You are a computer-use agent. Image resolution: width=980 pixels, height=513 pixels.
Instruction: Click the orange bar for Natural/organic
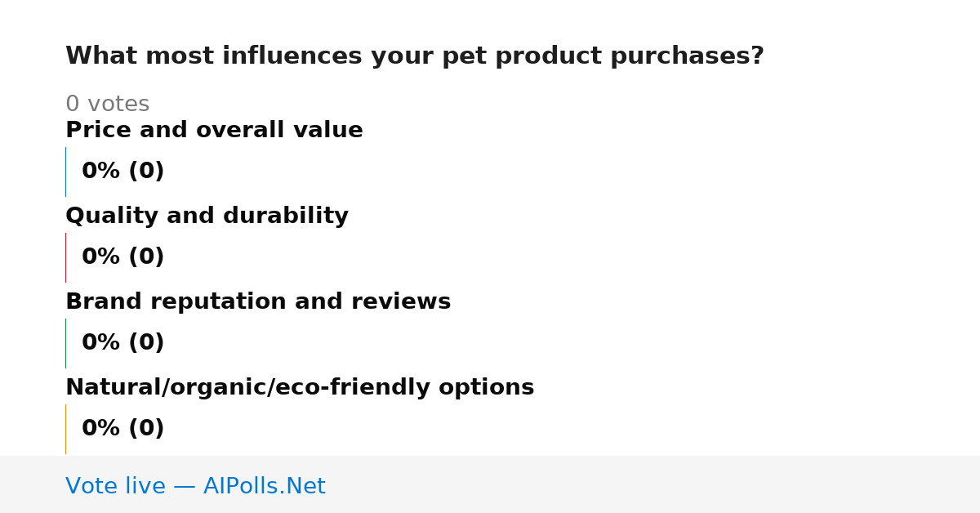point(65,429)
